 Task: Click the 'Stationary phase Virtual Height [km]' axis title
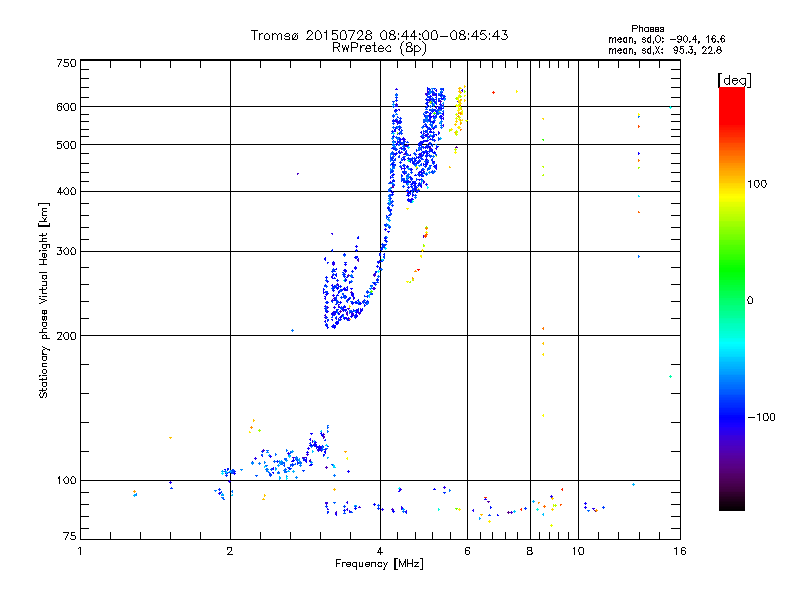(43, 301)
